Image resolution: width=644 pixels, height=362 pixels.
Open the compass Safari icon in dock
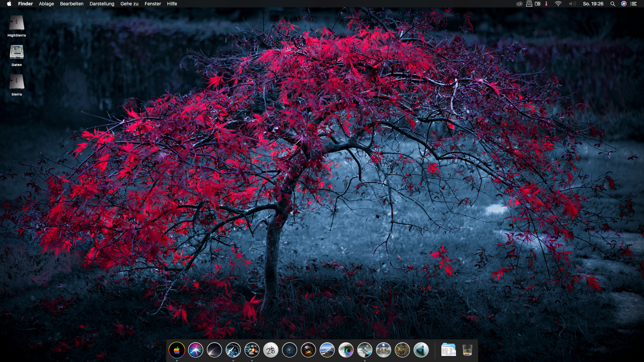pyautogui.click(x=233, y=350)
